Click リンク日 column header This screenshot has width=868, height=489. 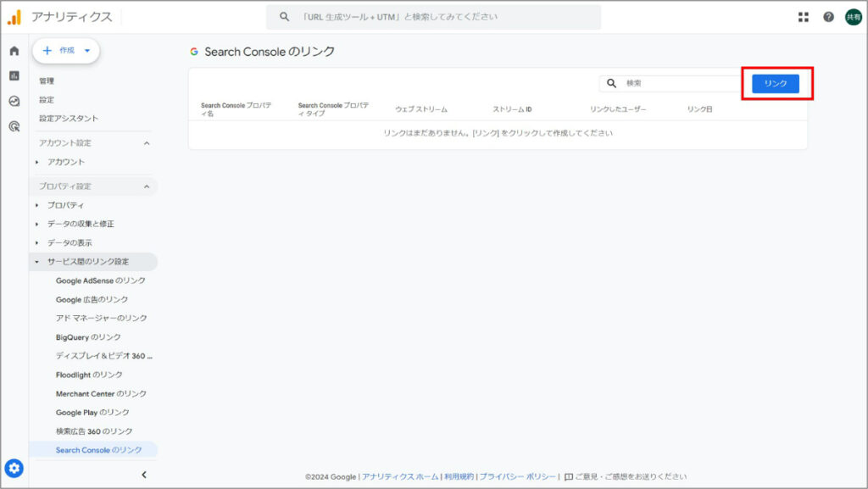pos(699,109)
